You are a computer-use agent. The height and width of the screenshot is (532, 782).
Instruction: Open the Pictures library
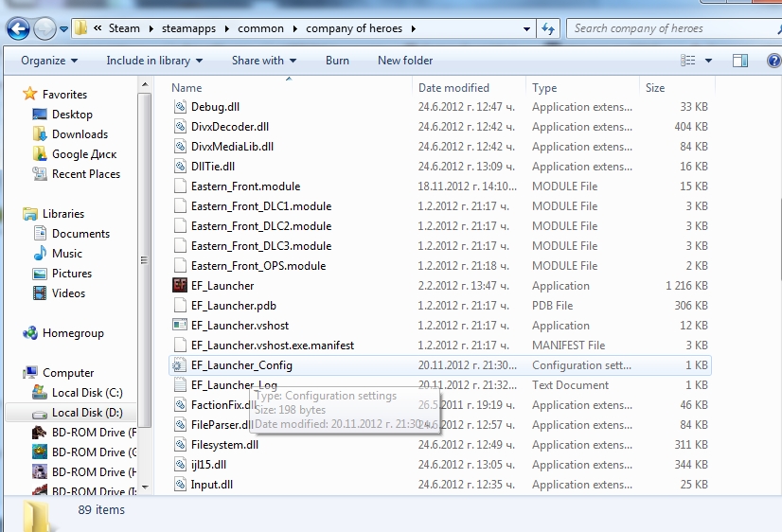72,274
